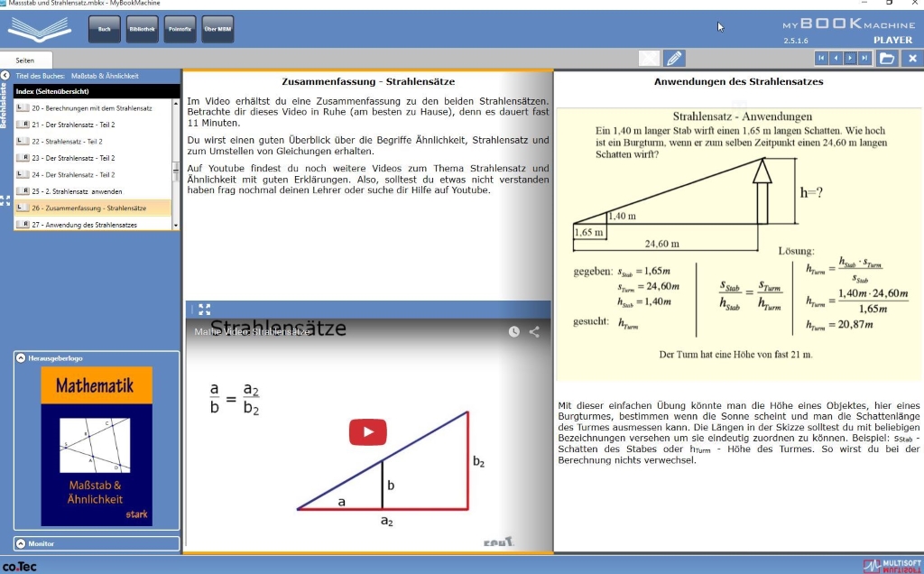Viewport: 924px width, 574px height.
Task: Select page 25 - 2. Strahlensatz anwenden
Action: [x=93, y=191]
